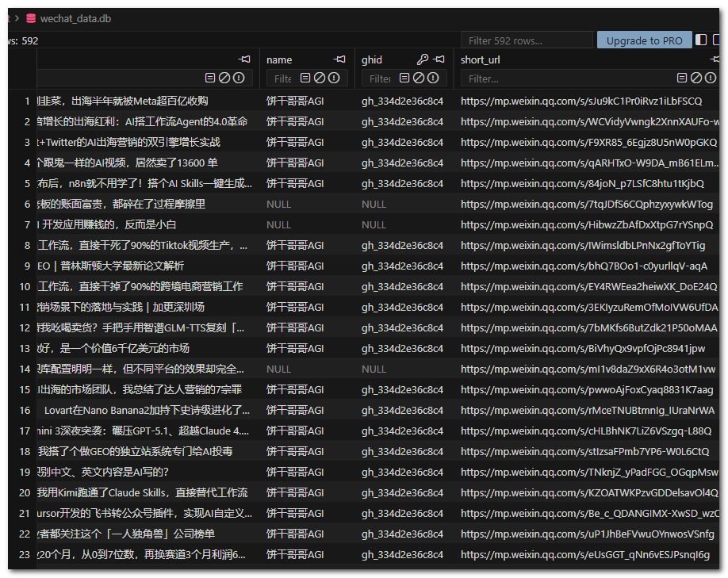Click title cell mentioning 碾压GPT-5.1
Screen dimensions: 728x578
coord(144,431)
